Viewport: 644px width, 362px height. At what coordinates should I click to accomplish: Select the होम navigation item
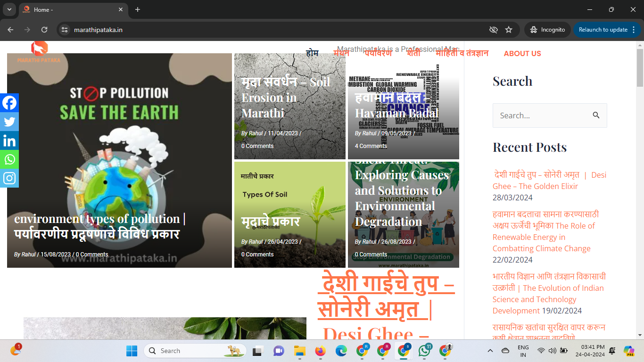click(x=312, y=54)
